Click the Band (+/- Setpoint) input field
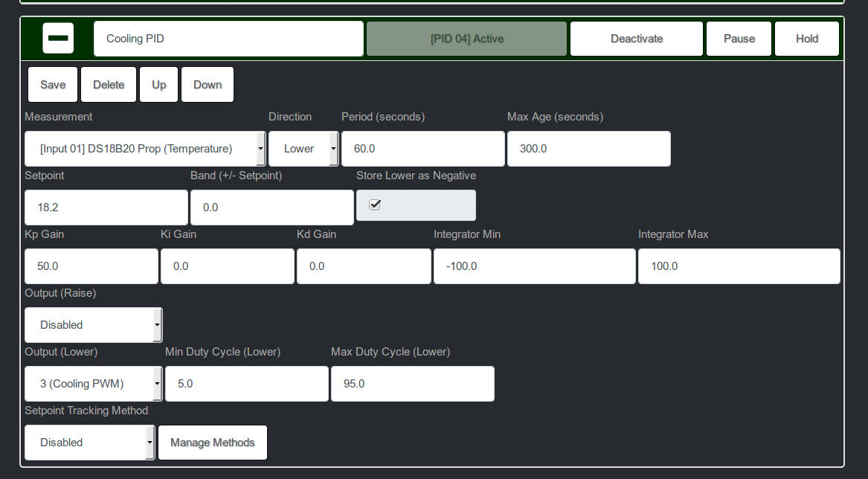The image size is (868, 479). coord(271,208)
